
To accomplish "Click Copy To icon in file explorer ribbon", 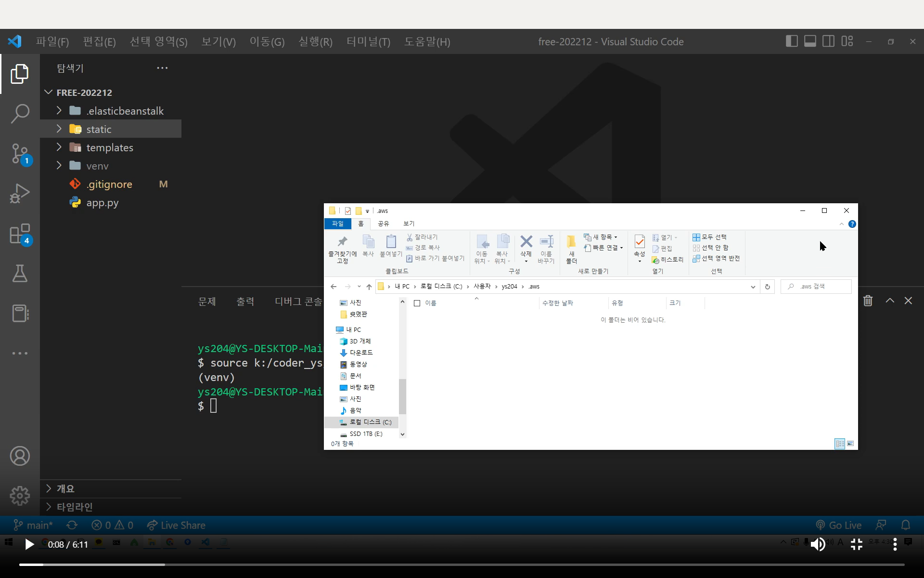I will pyautogui.click(x=502, y=250).
